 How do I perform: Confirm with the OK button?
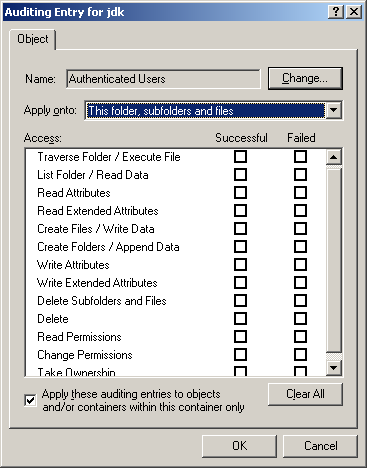click(x=239, y=446)
